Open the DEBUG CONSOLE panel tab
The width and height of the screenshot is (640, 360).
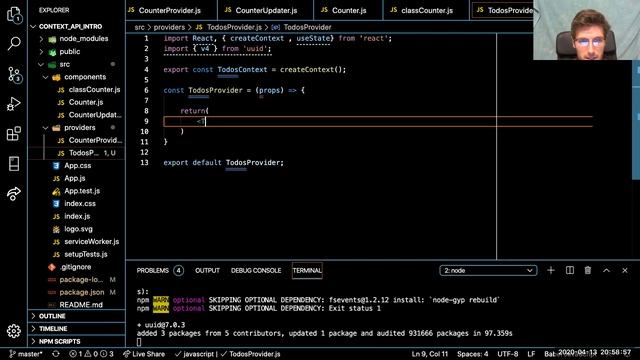pyautogui.click(x=256, y=271)
